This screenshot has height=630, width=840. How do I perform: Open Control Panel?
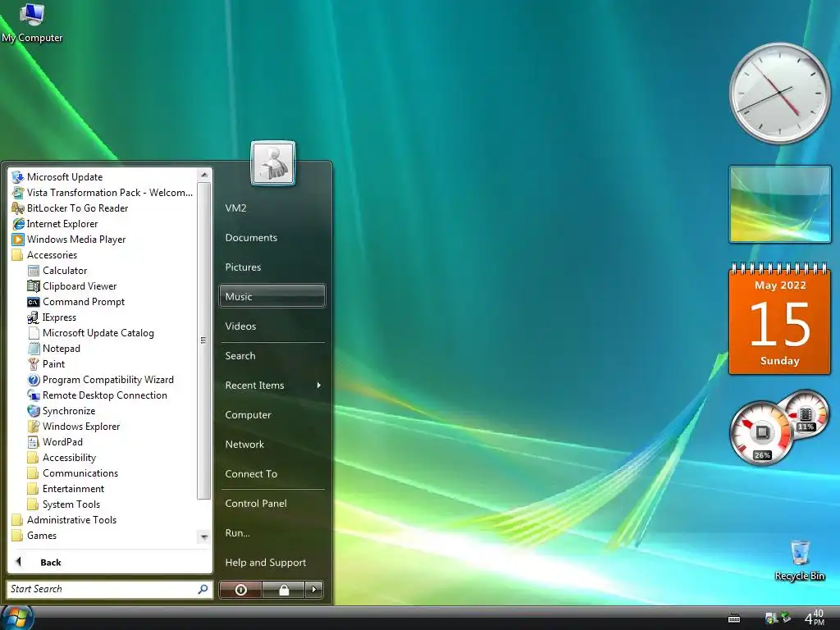pyautogui.click(x=272, y=503)
